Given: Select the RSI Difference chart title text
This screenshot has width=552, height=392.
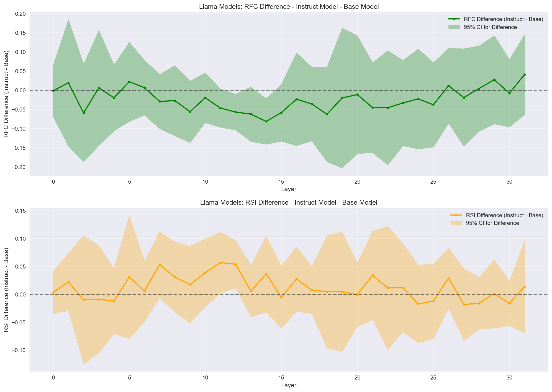Looking at the screenshot, I should pos(289,203).
